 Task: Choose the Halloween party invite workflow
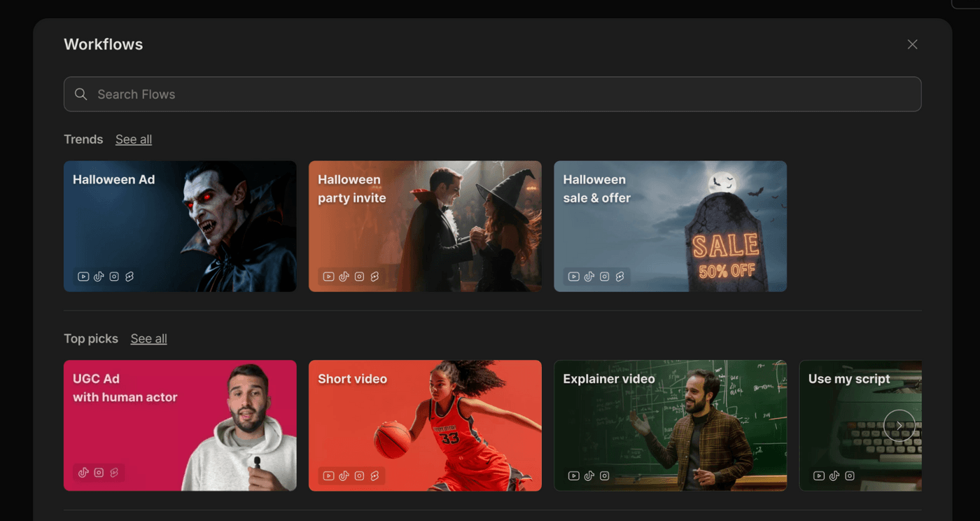click(x=425, y=226)
